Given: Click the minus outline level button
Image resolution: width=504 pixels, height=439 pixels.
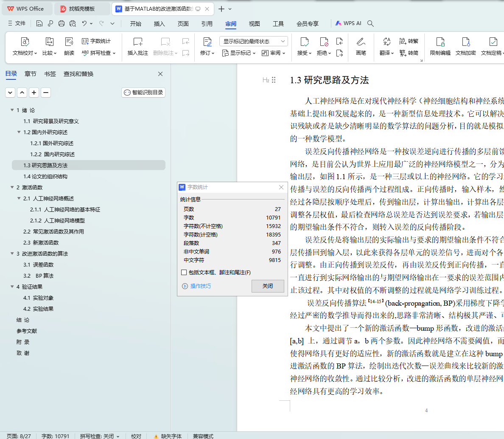Looking at the screenshot, I should click(x=46, y=93).
